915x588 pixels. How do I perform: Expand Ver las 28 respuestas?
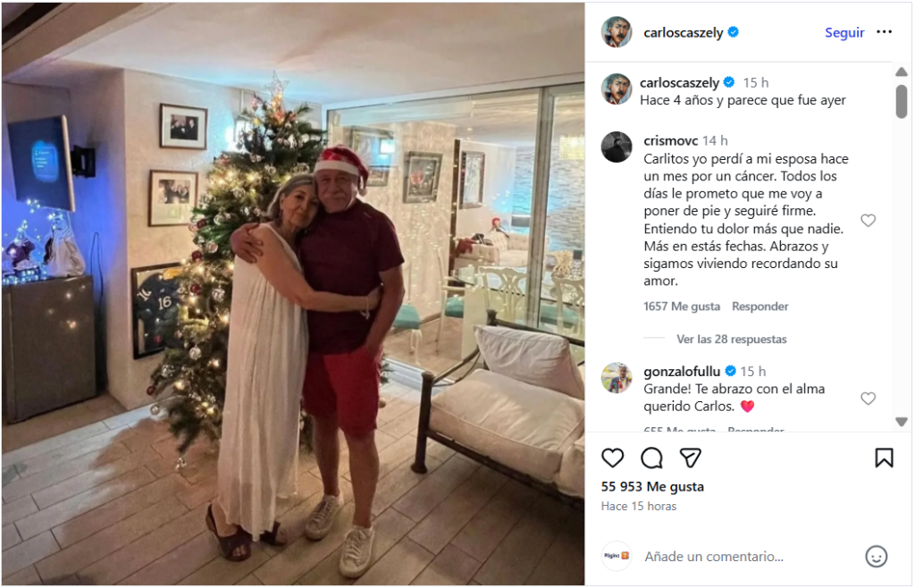point(731,340)
